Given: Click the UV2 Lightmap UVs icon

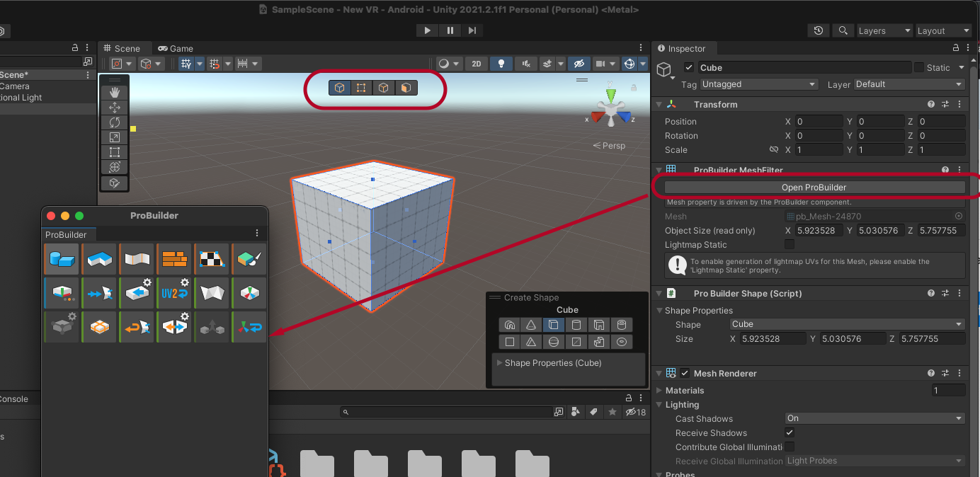Looking at the screenshot, I should click(174, 292).
